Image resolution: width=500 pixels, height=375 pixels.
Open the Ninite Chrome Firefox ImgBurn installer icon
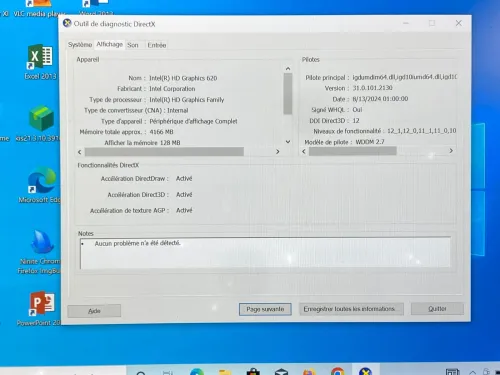pos(40,252)
